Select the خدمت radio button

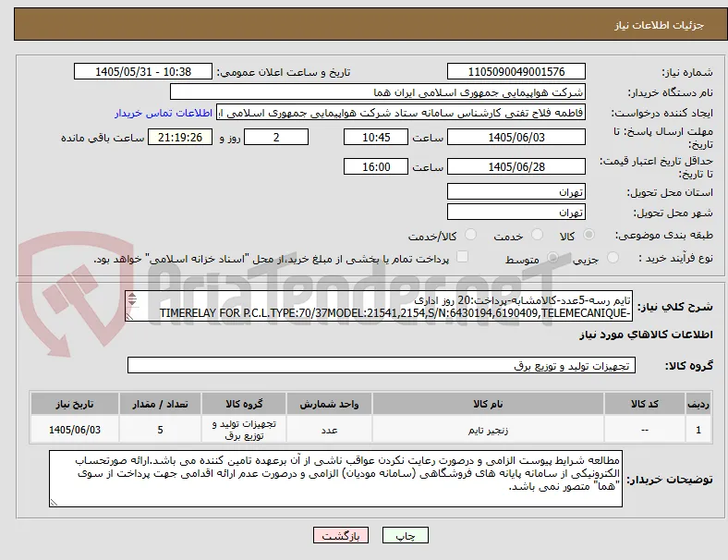click(x=537, y=235)
